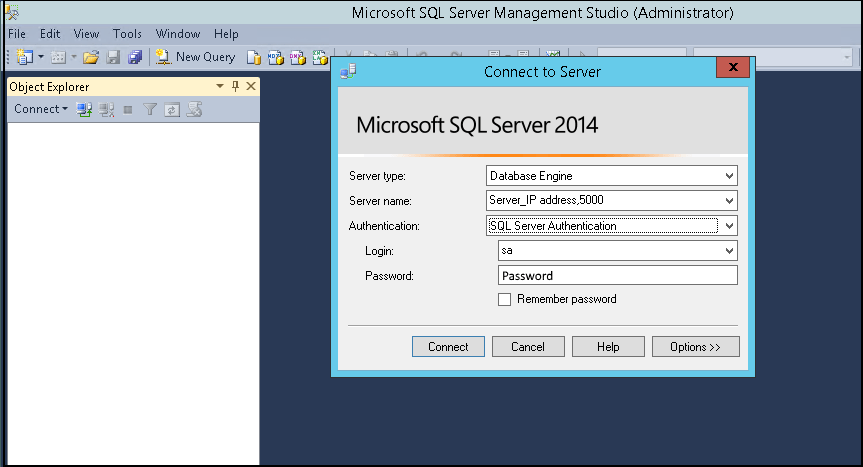Open Object Explorer Connect dropdown
Viewport: 863px width, 467px height.
click(41, 109)
